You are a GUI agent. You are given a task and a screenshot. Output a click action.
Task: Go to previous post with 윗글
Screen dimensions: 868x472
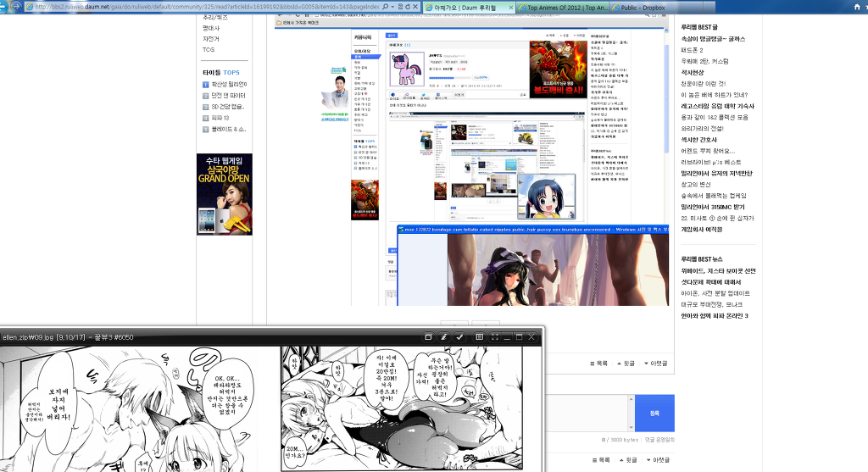(x=626, y=363)
